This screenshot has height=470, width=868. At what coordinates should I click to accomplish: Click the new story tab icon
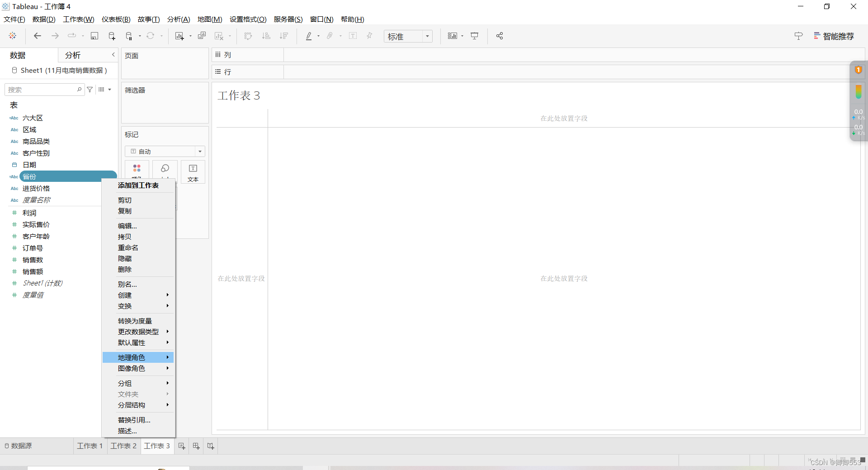coord(211,446)
